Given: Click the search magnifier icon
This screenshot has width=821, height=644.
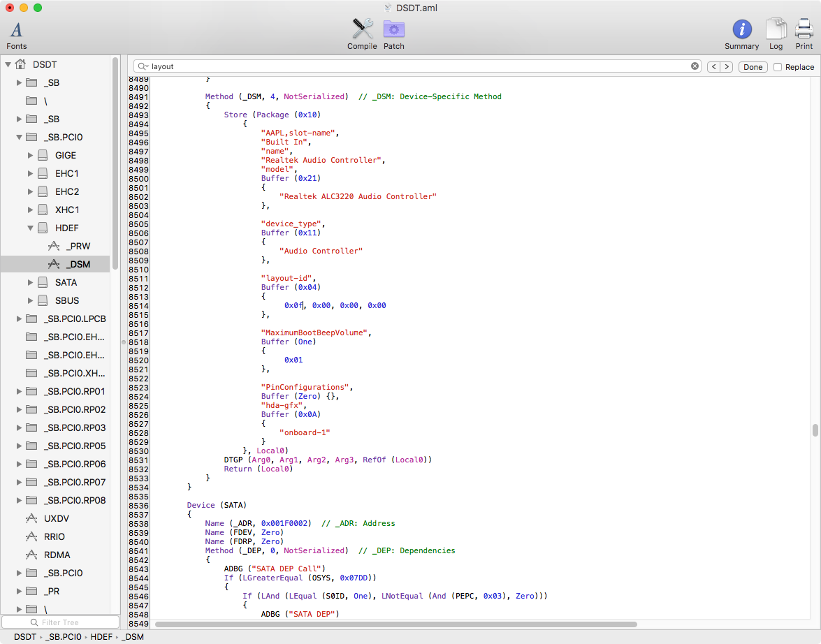Looking at the screenshot, I should 143,66.
